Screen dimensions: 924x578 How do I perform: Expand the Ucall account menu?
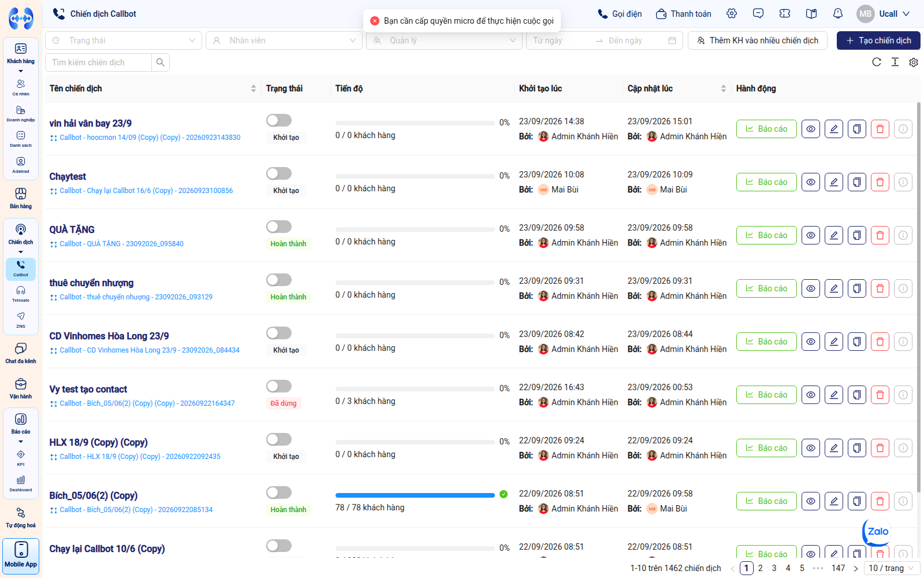tap(884, 14)
